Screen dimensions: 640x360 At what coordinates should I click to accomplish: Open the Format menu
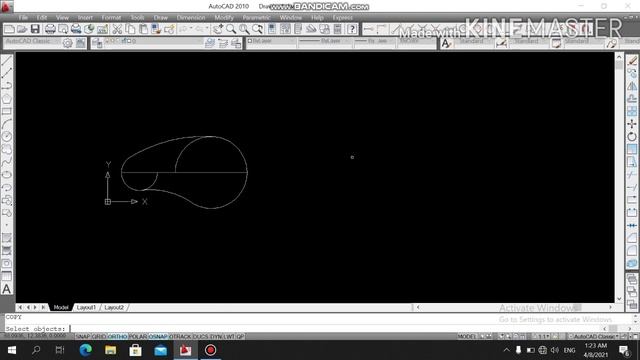coord(111,18)
